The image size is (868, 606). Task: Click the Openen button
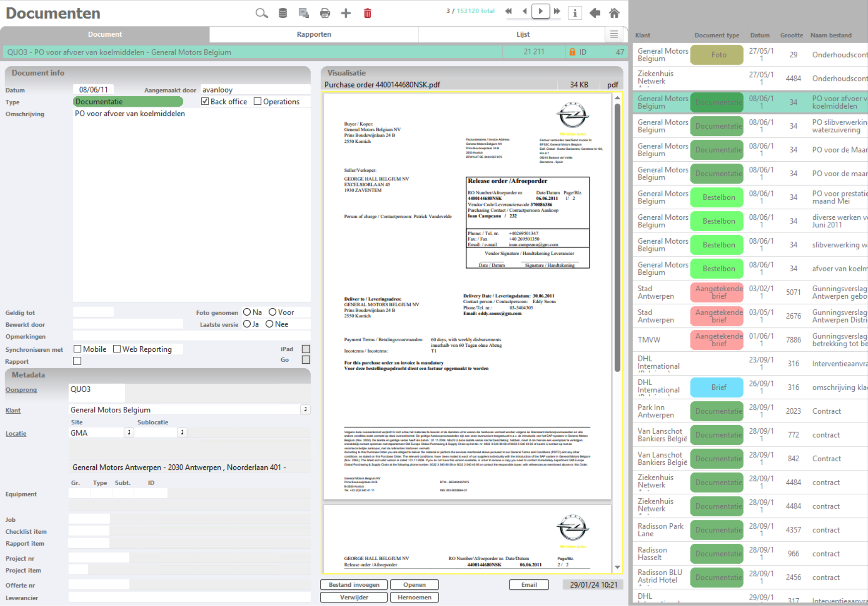tap(414, 585)
